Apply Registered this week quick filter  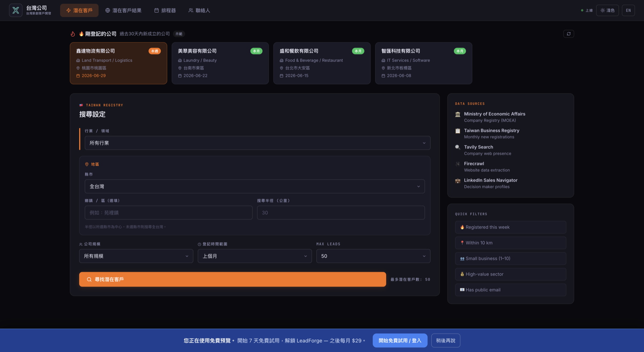pyautogui.click(x=511, y=227)
